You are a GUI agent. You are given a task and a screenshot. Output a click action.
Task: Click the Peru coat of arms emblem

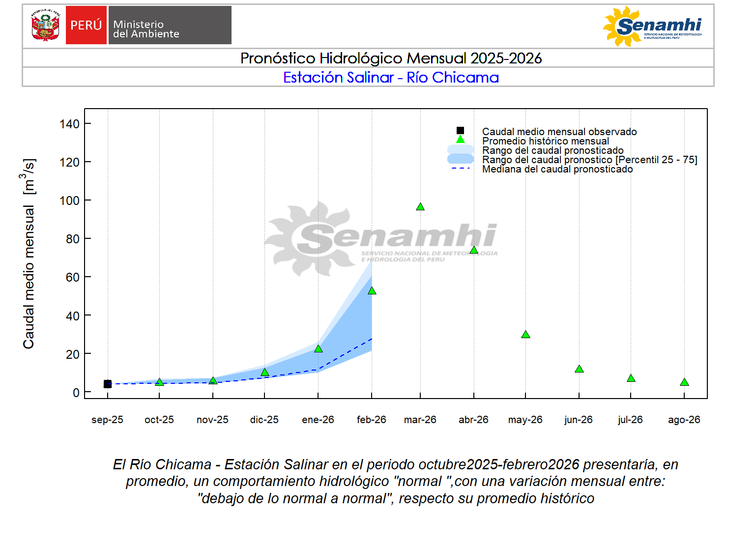[45, 25]
